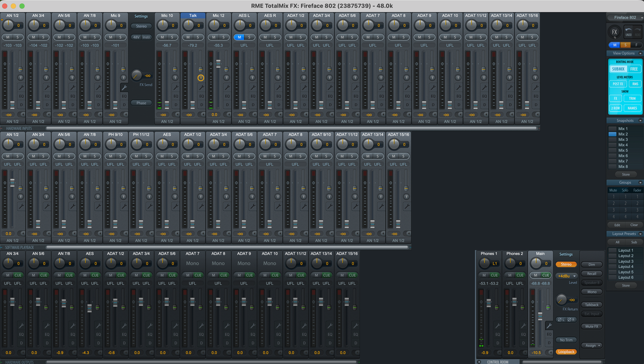Invert left phase with the ØL button
This screenshot has width=644, height=364.
click(561, 320)
